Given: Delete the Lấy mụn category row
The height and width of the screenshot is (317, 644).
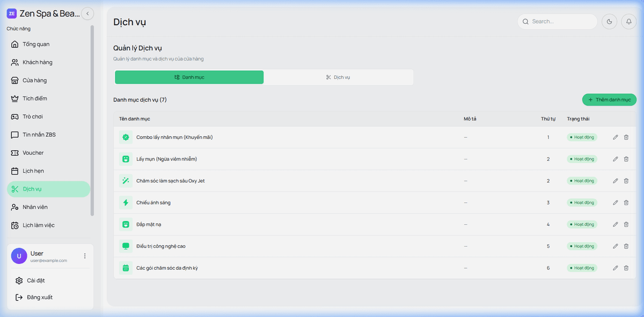Looking at the screenshot, I should [626, 159].
